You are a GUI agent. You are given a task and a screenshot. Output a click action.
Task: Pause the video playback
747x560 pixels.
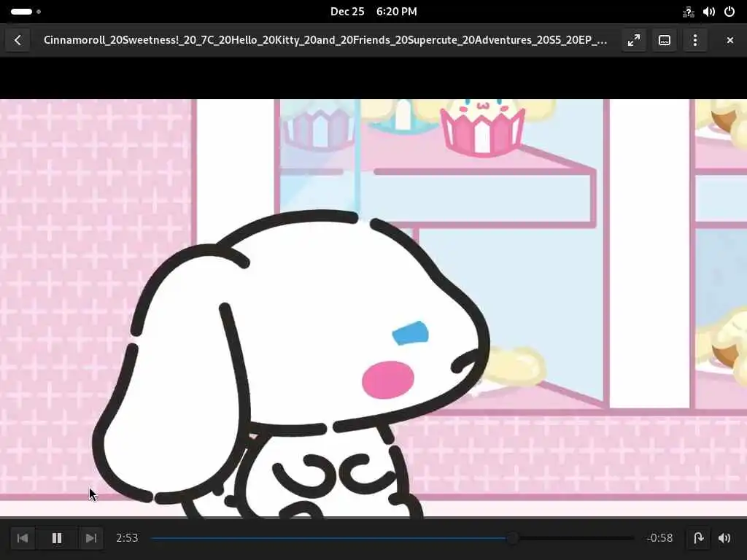(x=57, y=538)
